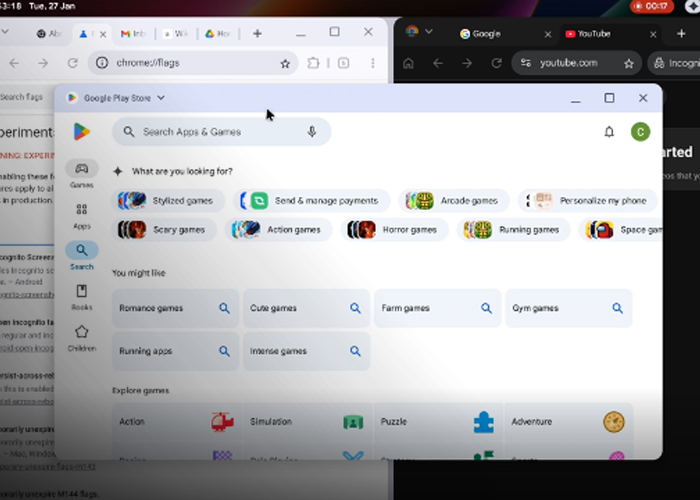Click the Incognito indicator button

point(674,63)
